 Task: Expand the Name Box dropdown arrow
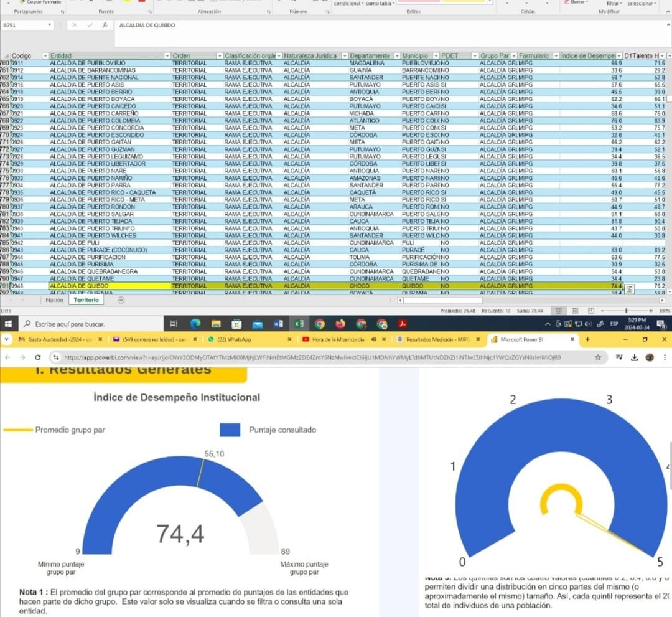50,26
